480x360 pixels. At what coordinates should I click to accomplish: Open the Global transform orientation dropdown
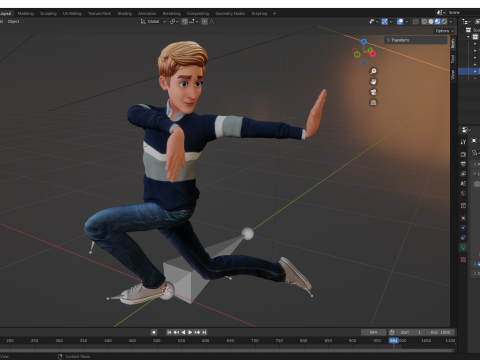click(153, 21)
